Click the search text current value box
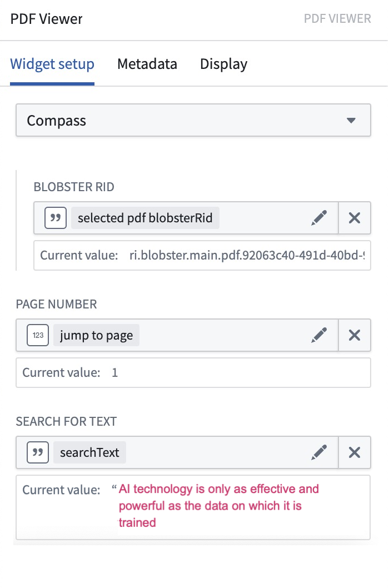Screen dimensions: 389x588 [193, 507]
